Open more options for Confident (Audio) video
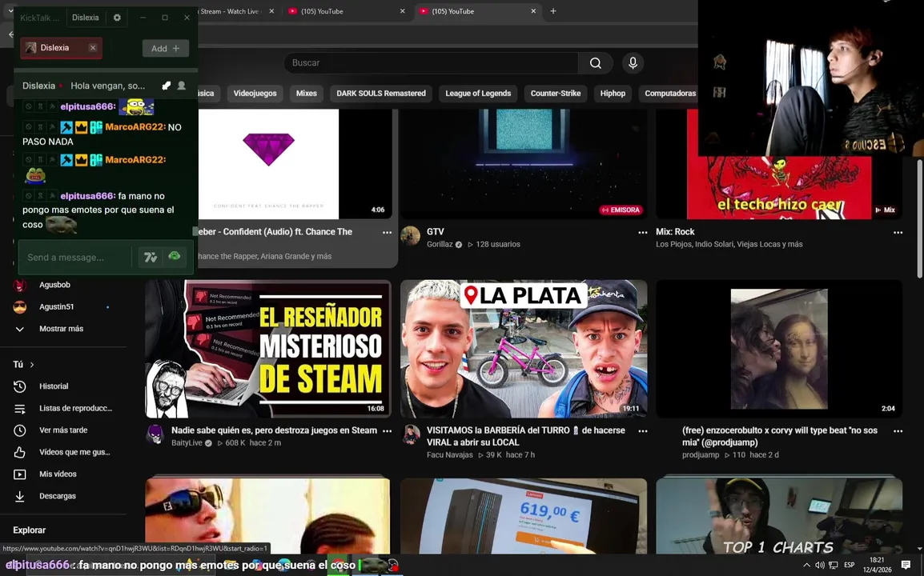Image resolution: width=924 pixels, height=576 pixels. click(388, 233)
